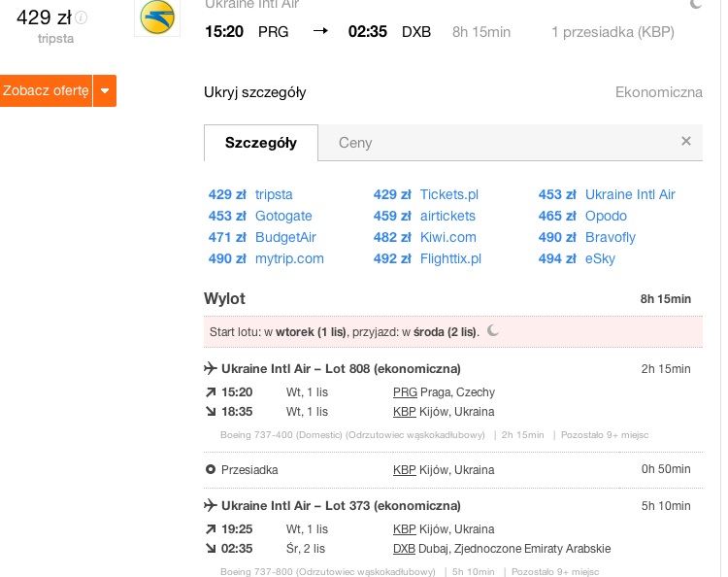Click the departure arrow icon at 19:25
728x577 pixels.
[x=211, y=529]
